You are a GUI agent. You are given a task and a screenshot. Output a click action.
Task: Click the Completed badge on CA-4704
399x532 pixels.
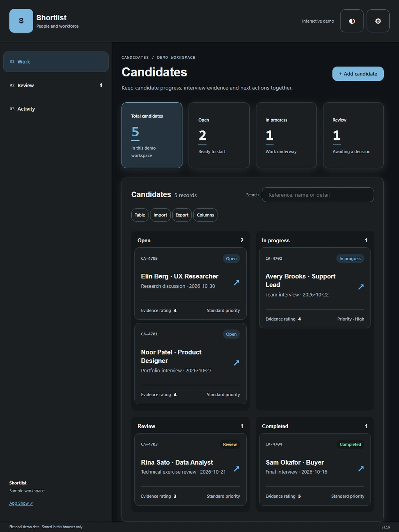click(x=350, y=445)
